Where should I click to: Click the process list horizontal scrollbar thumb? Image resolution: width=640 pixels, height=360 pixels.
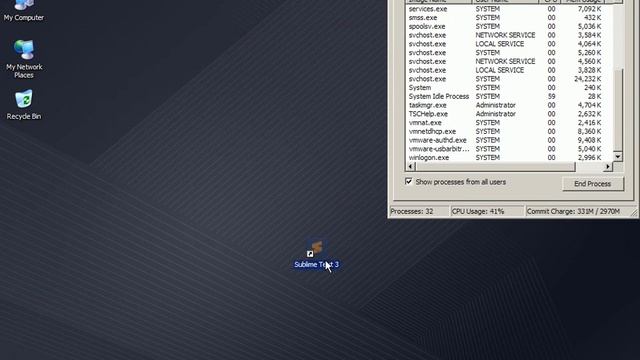[x=495, y=166]
